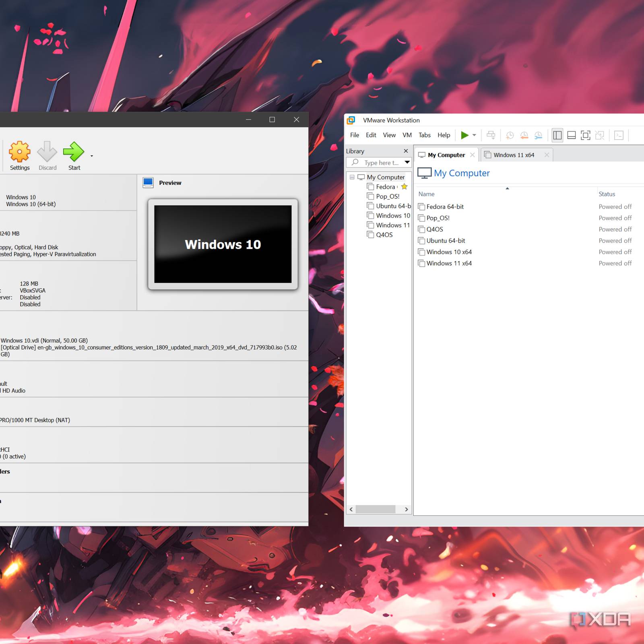Image resolution: width=644 pixels, height=644 pixels.
Task: Click the green Start arrow icon
Action: 74,152
